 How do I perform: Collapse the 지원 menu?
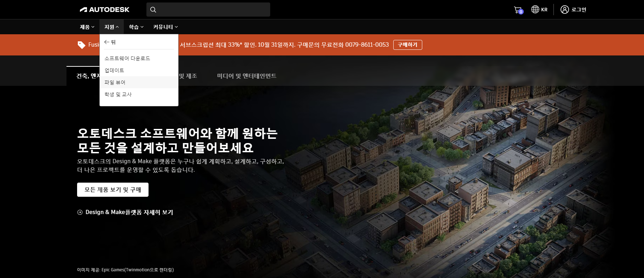(111, 27)
